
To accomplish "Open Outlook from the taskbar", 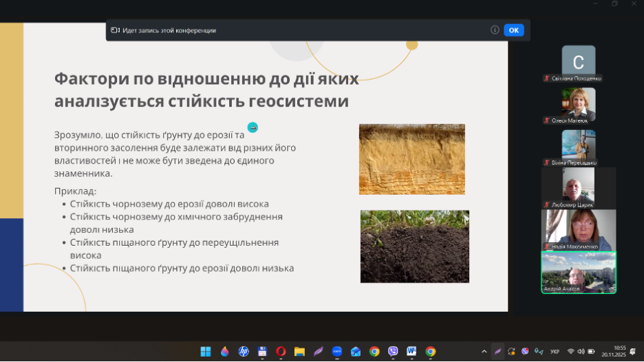I will pos(355,352).
